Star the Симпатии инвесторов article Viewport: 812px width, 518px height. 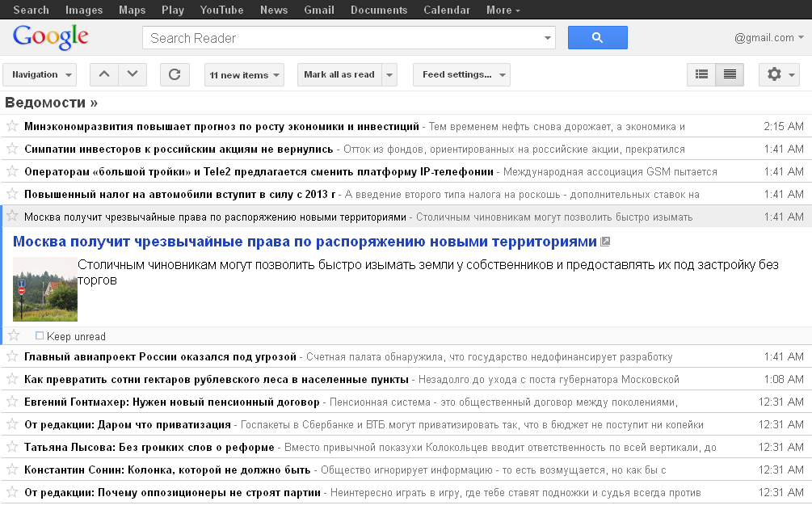(12, 149)
